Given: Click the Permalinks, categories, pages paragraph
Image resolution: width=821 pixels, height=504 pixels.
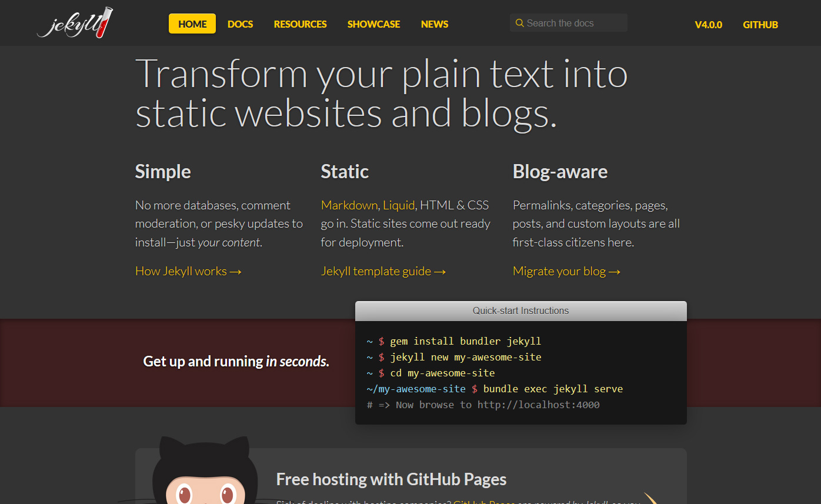Looking at the screenshot, I should pos(596,223).
